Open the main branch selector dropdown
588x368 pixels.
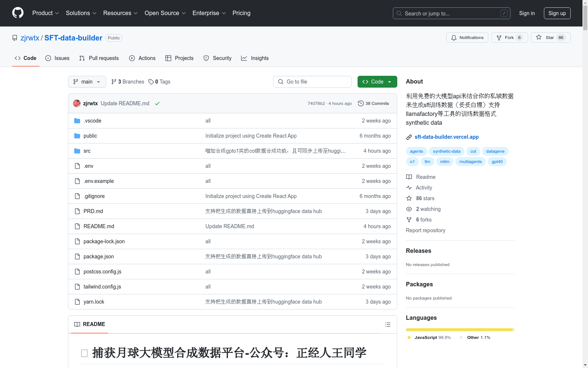tap(87, 82)
